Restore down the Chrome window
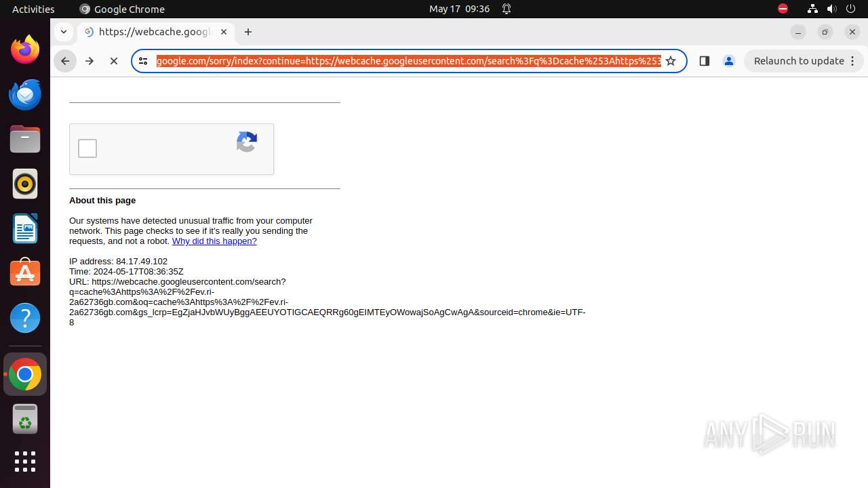 pos(825,32)
